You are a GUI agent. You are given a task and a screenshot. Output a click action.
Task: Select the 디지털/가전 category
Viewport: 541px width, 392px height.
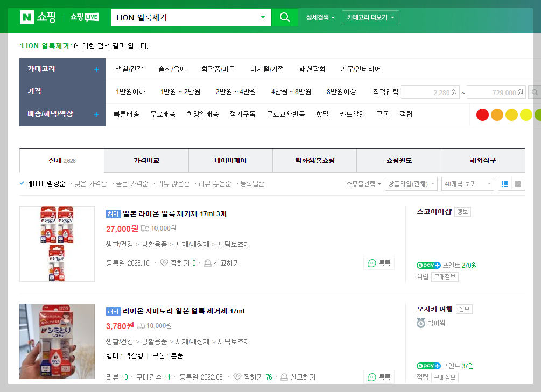(x=267, y=69)
